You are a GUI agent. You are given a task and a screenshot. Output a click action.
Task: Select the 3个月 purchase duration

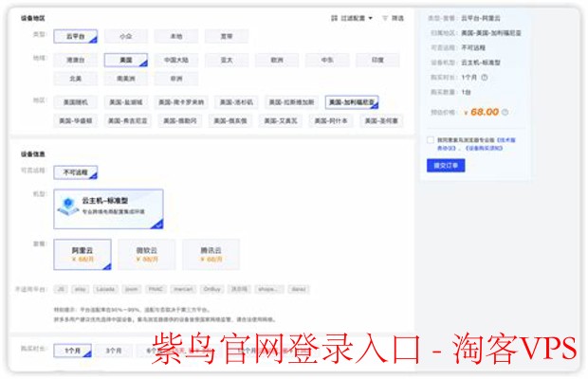[113, 351]
